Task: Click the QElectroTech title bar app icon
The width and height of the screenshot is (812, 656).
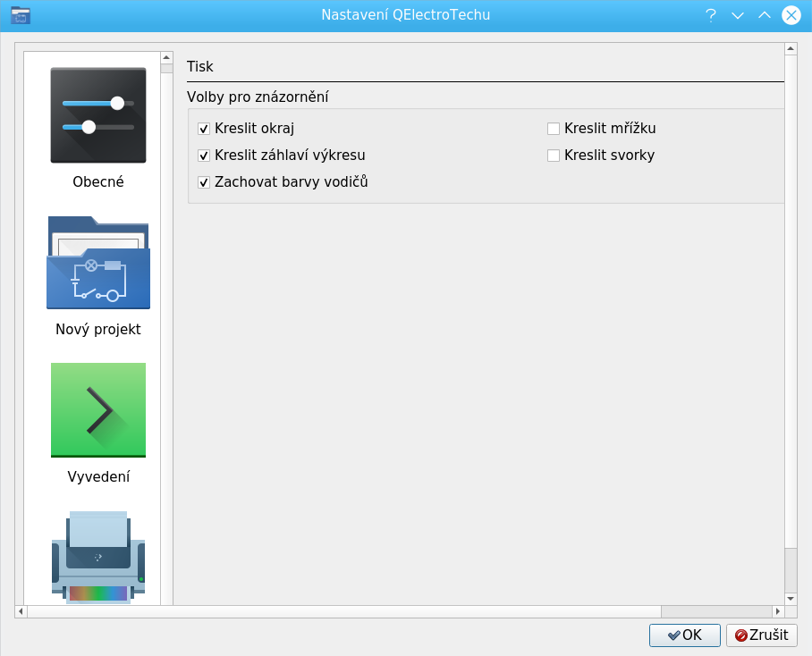Action: (x=20, y=15)
